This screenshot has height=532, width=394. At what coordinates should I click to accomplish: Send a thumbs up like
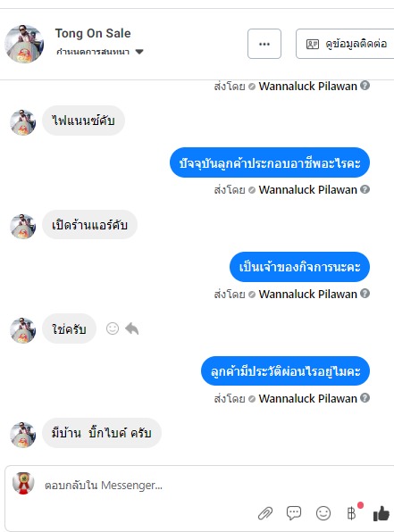point(381,513)
